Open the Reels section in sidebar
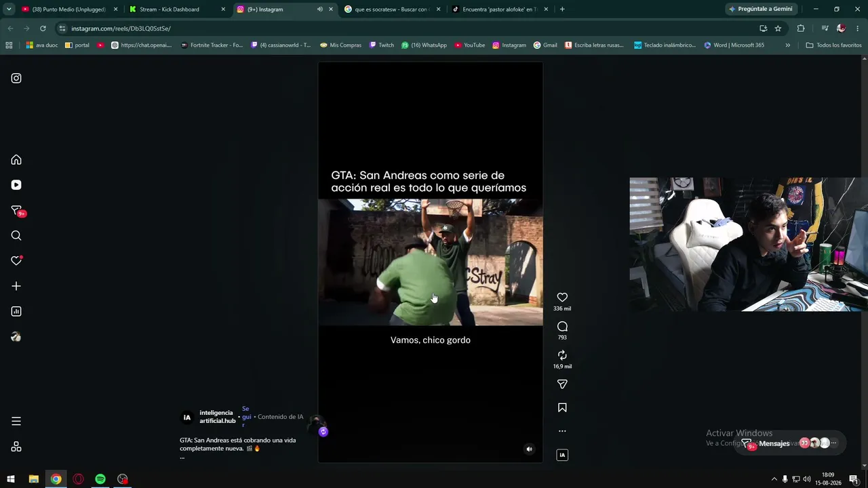 16,185
